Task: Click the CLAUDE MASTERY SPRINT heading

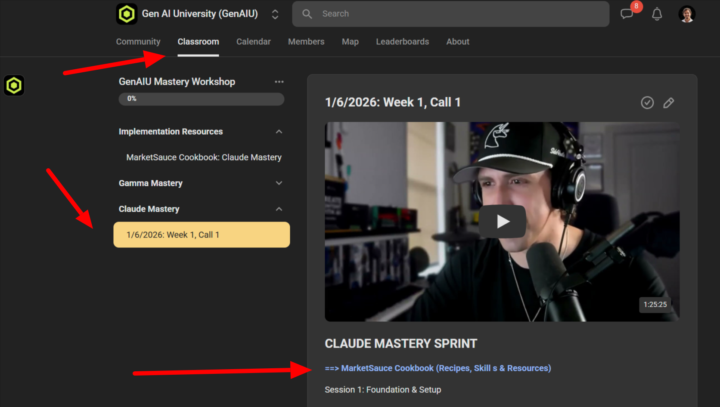Action: pyautogui.click(x=401, y=344)
